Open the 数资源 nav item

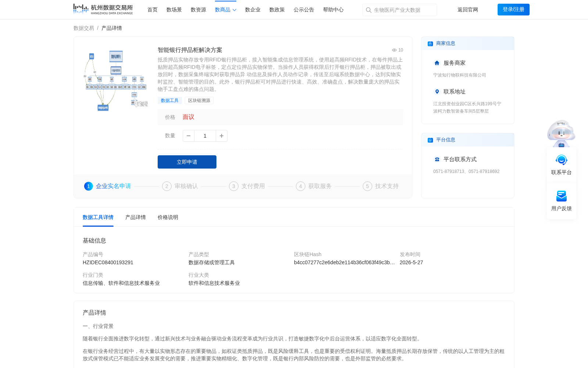pyautogui.click(x=198, y=10)
